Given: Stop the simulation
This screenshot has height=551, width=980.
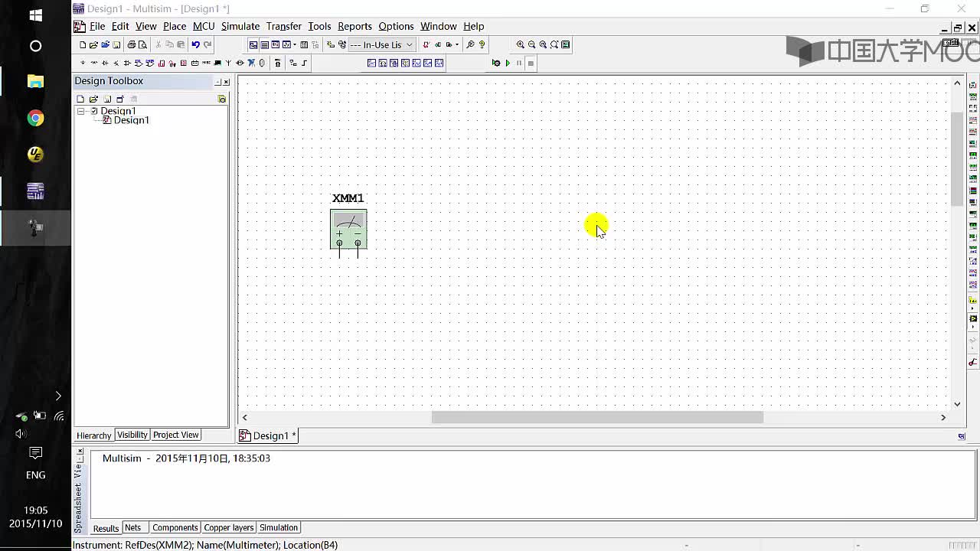Looking at the screenshot, I should coord(531,63).
